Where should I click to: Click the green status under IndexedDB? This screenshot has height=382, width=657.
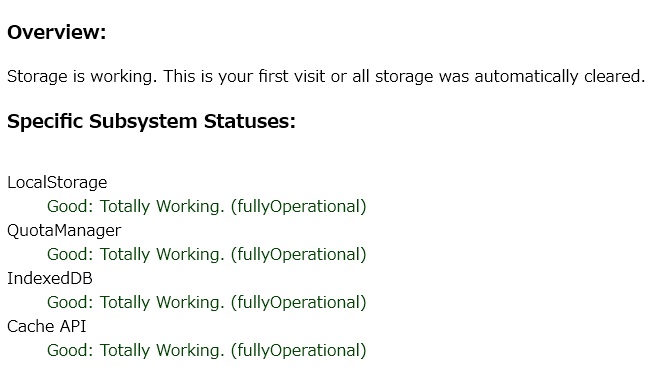pos(207,302)
